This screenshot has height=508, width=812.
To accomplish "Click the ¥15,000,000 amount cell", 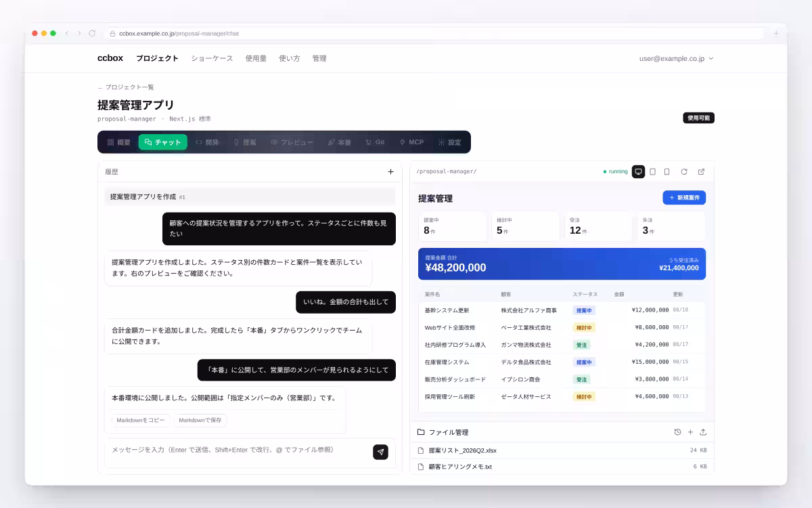I will click(650, 362).
